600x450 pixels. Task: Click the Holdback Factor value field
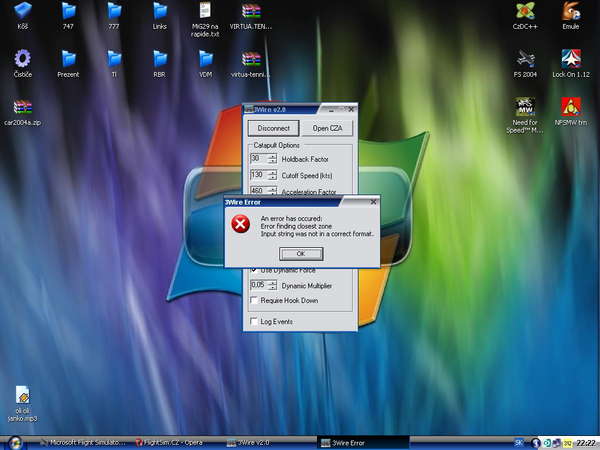(259, 158)
